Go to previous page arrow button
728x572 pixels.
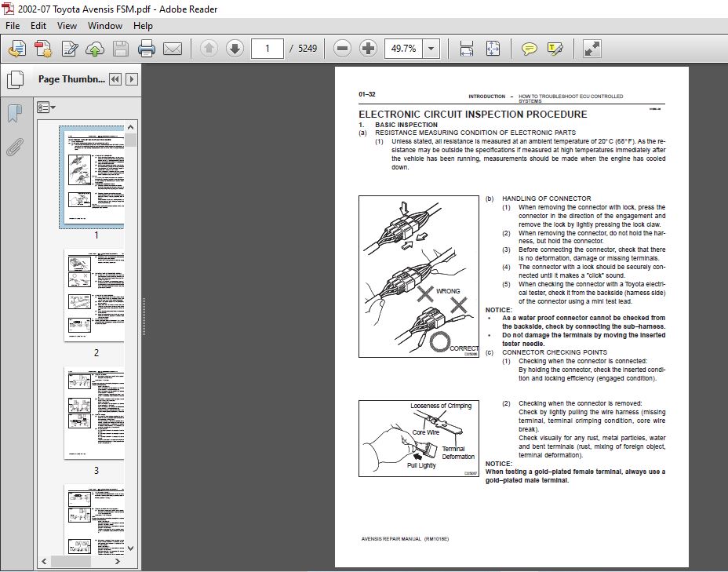tap(209, 49)
